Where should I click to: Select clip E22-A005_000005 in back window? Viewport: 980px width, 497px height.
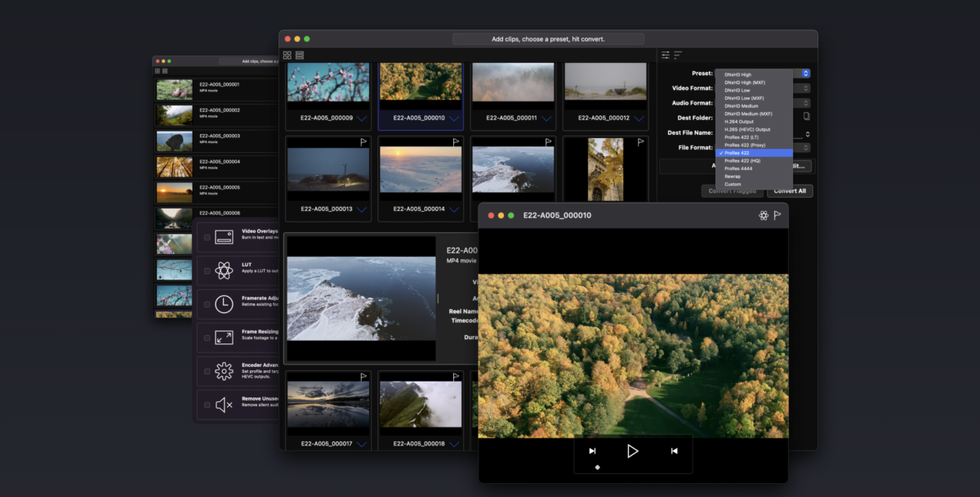pos(216,191)
